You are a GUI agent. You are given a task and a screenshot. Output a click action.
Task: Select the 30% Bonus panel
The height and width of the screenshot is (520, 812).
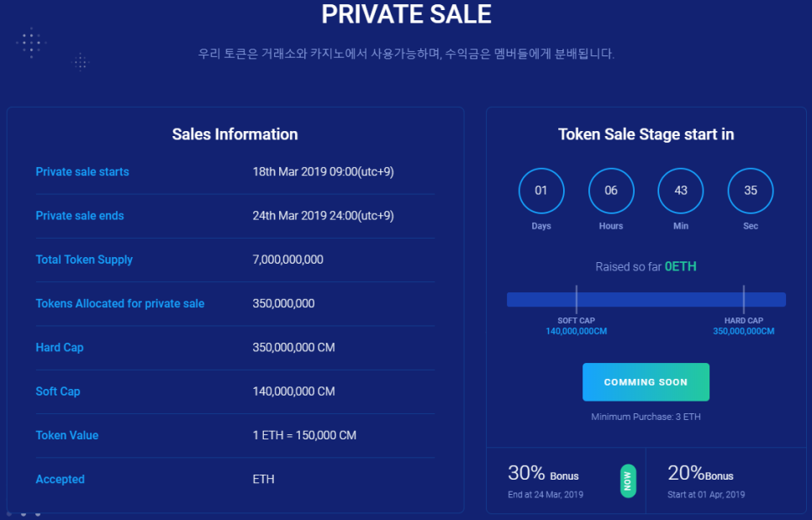coord(566,481)
